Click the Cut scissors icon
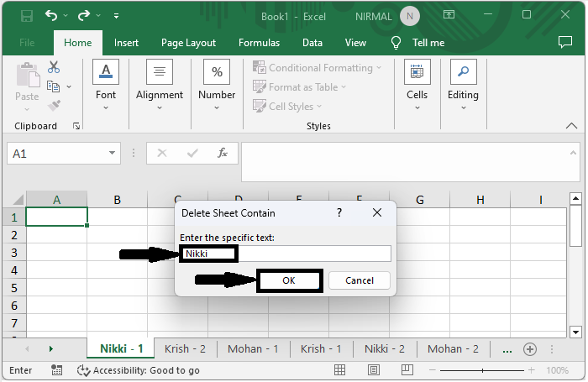Viewport: 588px width, 382px height. [x=54, y=67]
